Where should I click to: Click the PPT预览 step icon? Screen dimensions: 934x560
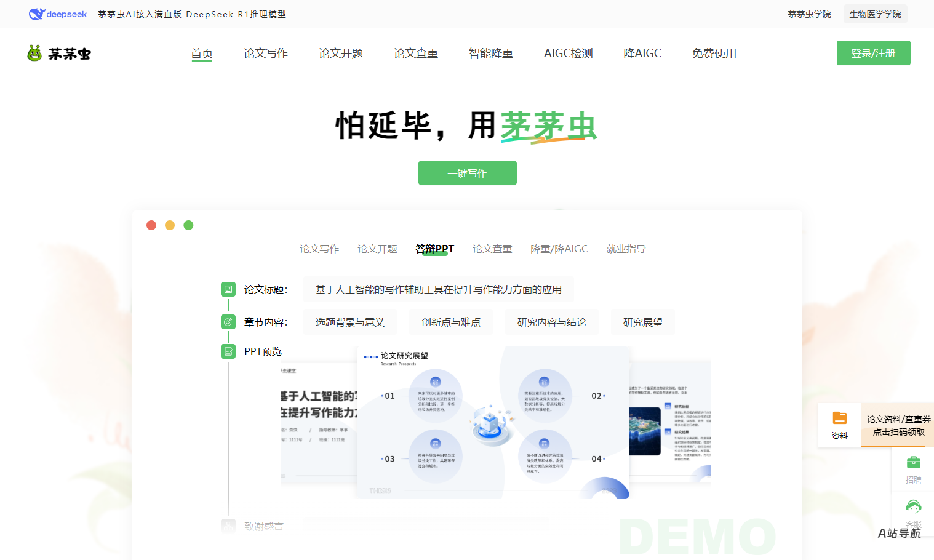click(228, 351)
